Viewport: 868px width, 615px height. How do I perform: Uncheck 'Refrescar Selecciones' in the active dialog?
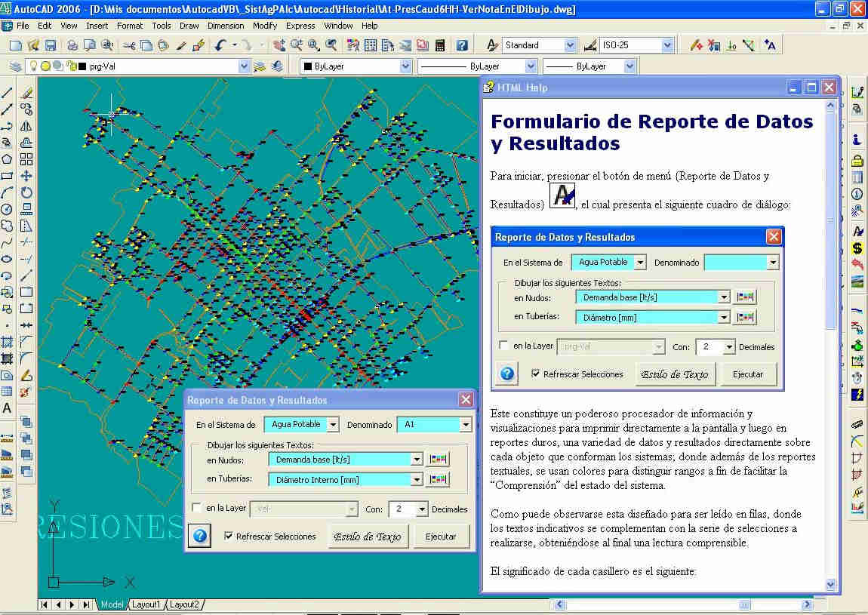coord(229,537)
